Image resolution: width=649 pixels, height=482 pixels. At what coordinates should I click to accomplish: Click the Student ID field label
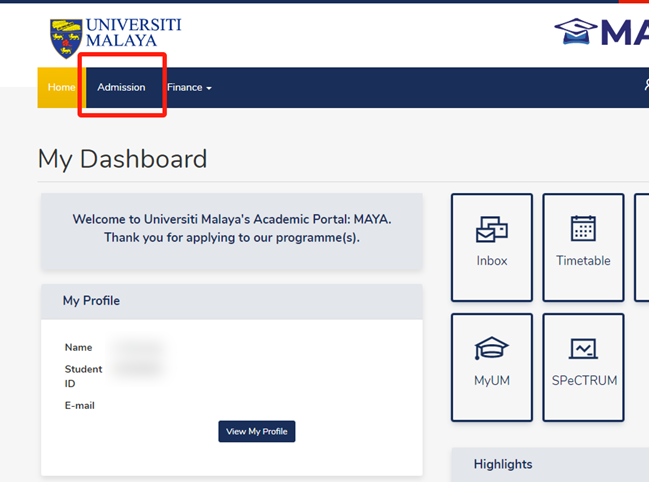coord(83,376)
